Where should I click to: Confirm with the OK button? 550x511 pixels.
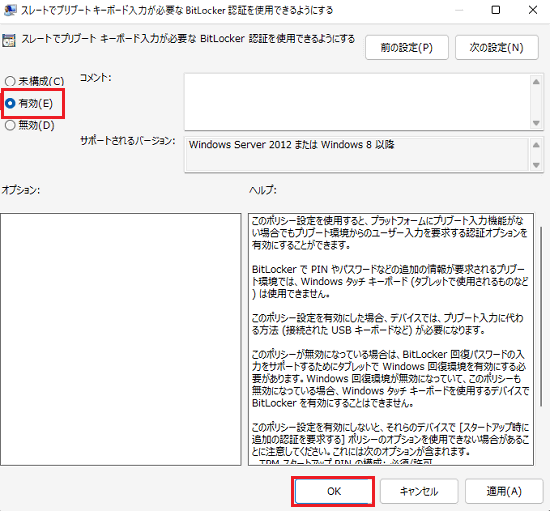coord(333,491)
